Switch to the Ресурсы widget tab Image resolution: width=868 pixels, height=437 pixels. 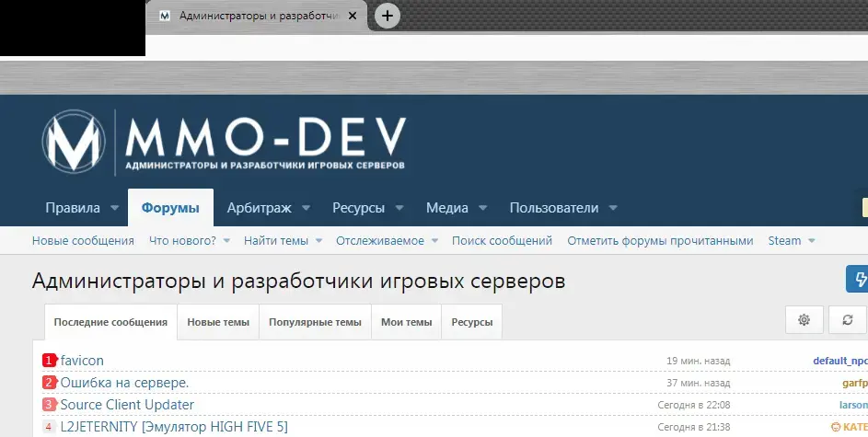[x=472, y=322]
